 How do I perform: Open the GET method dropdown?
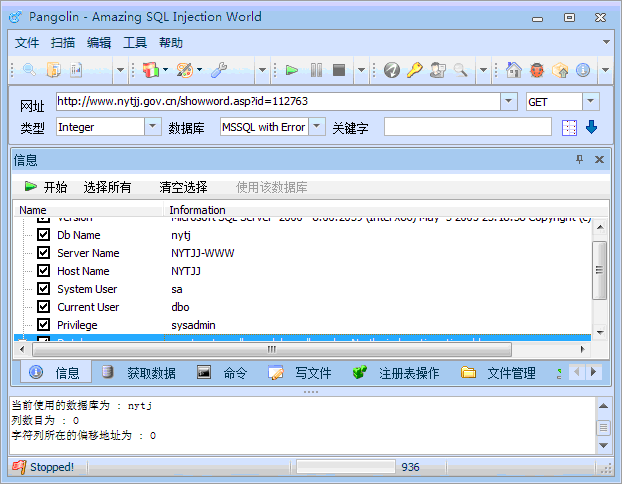(x=591, y=101)
